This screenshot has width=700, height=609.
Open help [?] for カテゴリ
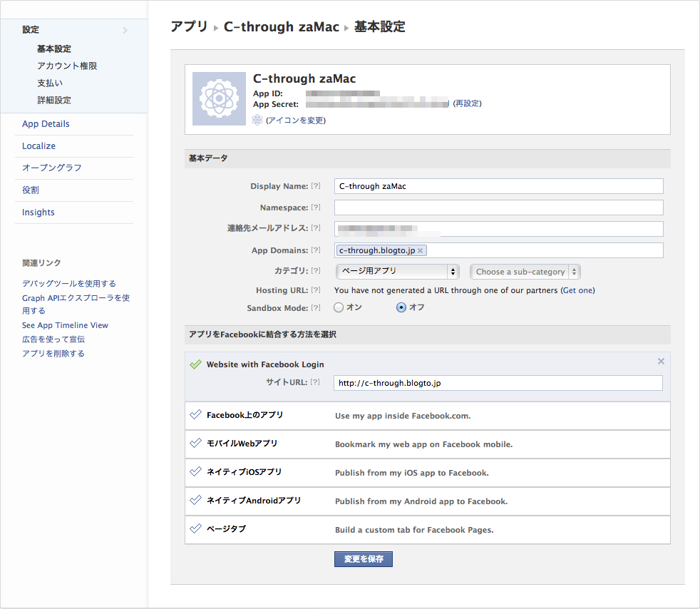(316, 270)
